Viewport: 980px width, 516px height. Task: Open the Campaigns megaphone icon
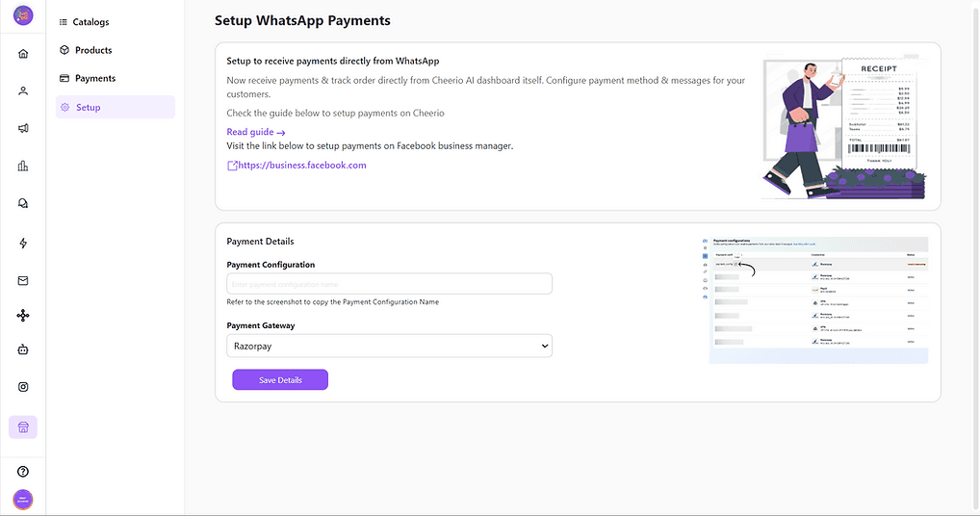[23, 128]
